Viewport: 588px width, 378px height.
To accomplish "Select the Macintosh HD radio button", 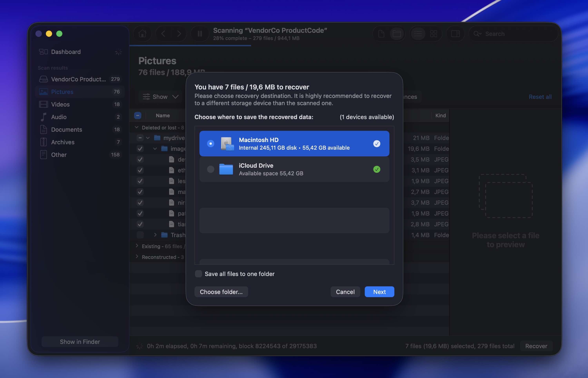I will [x=210, y=144].
